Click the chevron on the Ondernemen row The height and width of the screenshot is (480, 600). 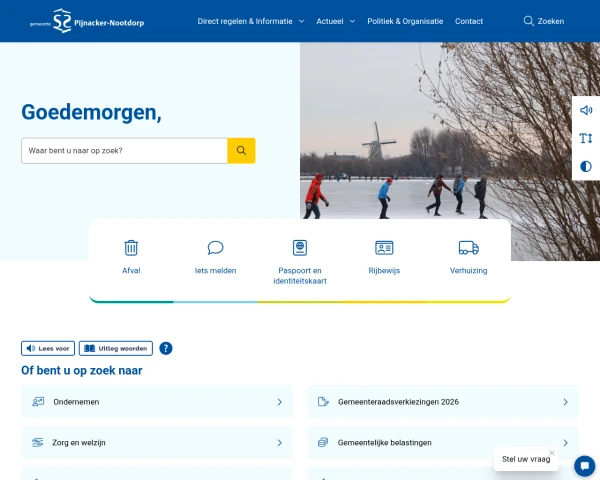(x=280, y=402)
